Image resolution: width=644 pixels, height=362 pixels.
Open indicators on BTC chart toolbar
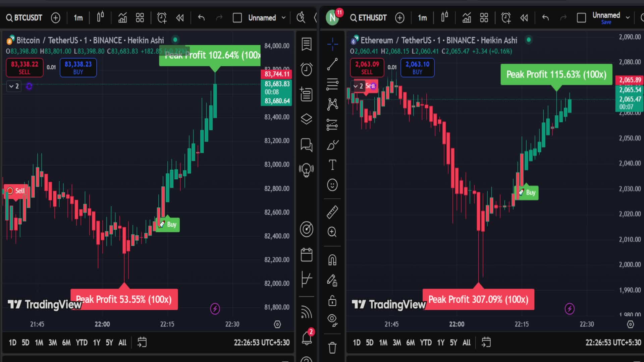click(x=122, y=18)
